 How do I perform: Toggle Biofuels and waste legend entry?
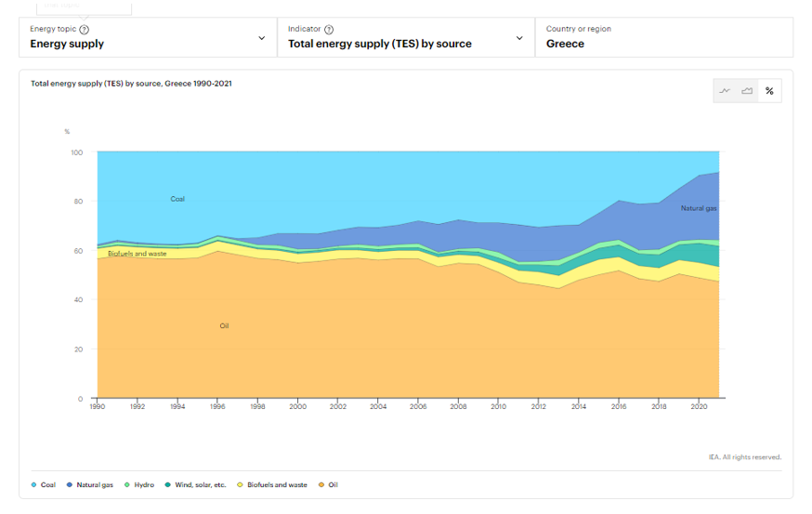tap(276, 485)
